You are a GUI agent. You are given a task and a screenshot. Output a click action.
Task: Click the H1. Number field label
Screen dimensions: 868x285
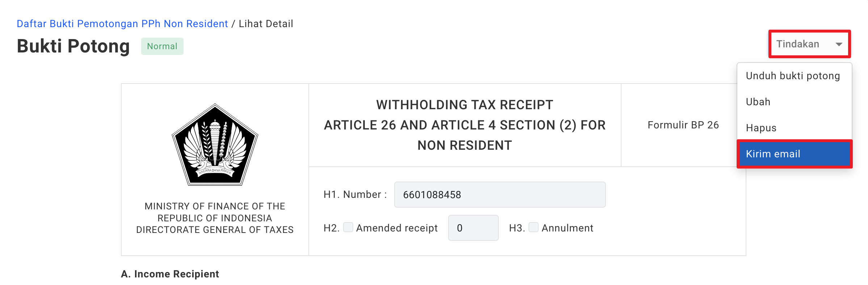(x=355, y=195)
